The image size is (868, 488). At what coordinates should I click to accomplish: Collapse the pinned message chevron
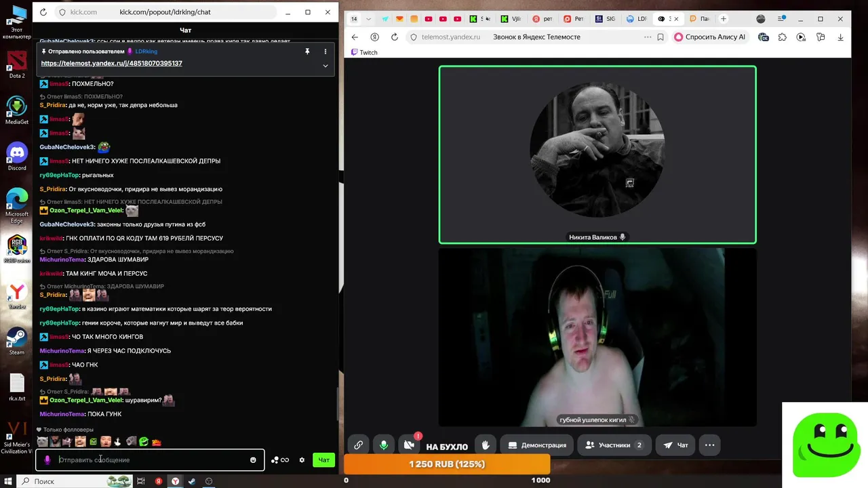pyautogui.click(x=325, y=66)
